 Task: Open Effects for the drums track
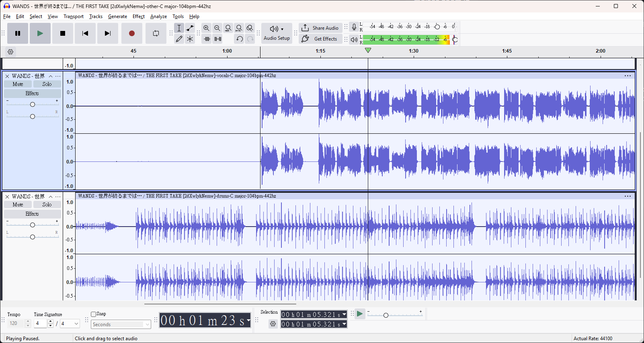coord(32,214)
